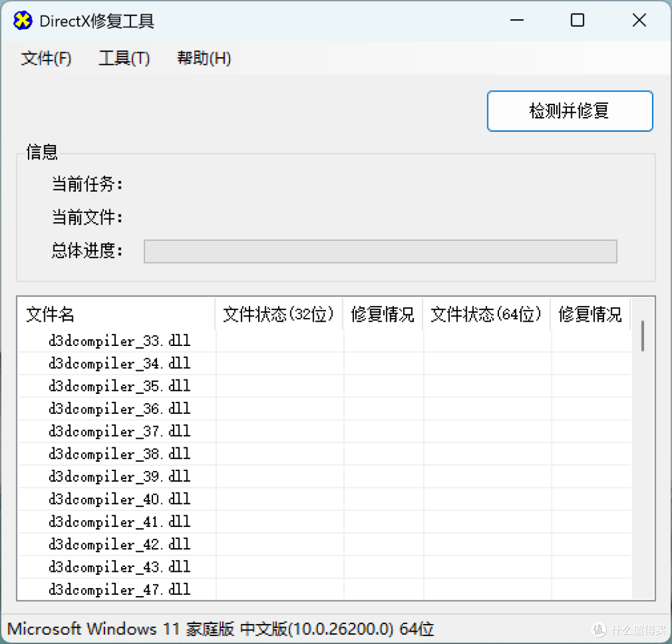
Task: Select the d3dcompiler_40.dll row
Action: (324, 500)
